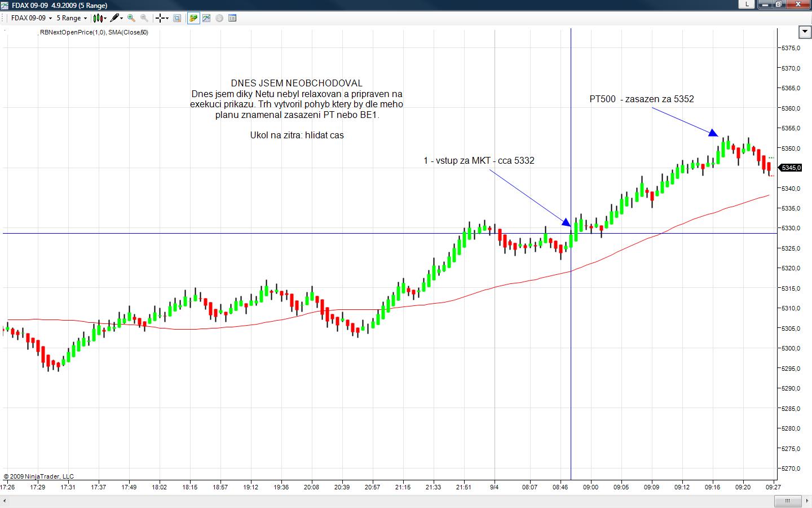
Task: Open the candlestick chart style selector
Action: [100, 18]
